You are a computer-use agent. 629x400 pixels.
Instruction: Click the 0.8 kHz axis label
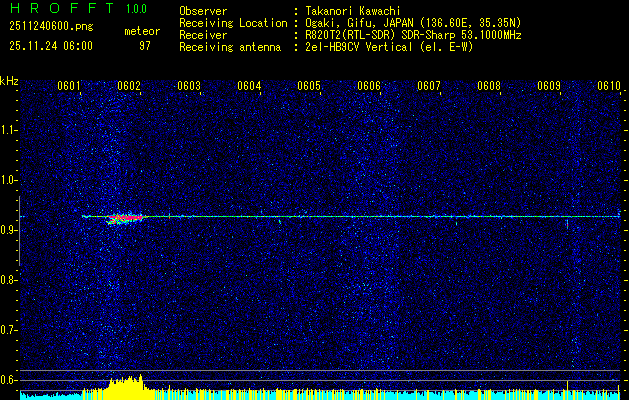click(x=8, y=280)
